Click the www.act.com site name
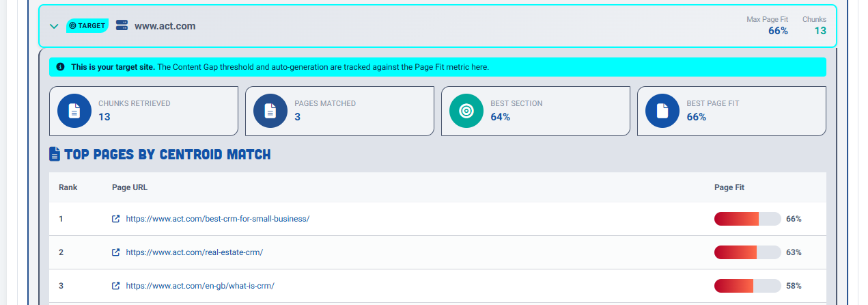This screenshot has height=305, width=868. pyautogui.click(x=165, y=26)
